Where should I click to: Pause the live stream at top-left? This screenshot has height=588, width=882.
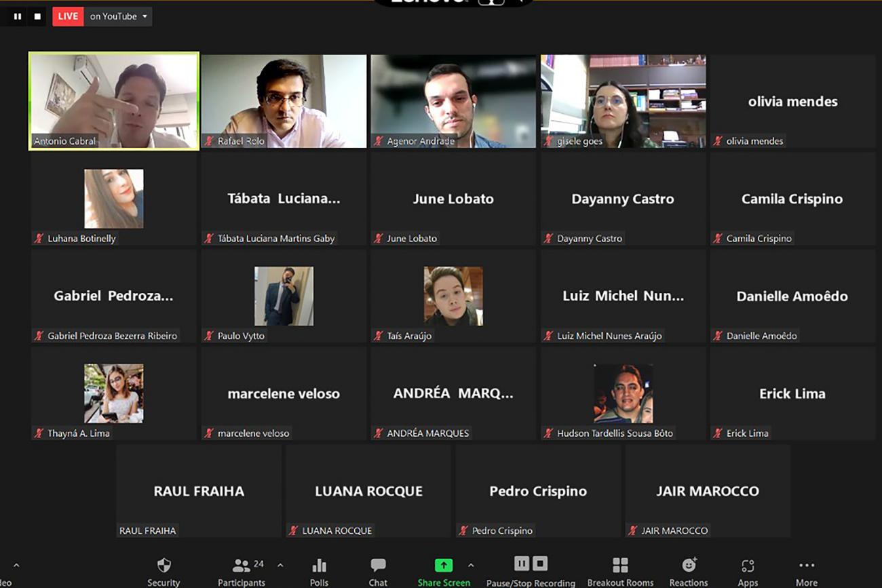pyautogui.click(x=18, y=16)
